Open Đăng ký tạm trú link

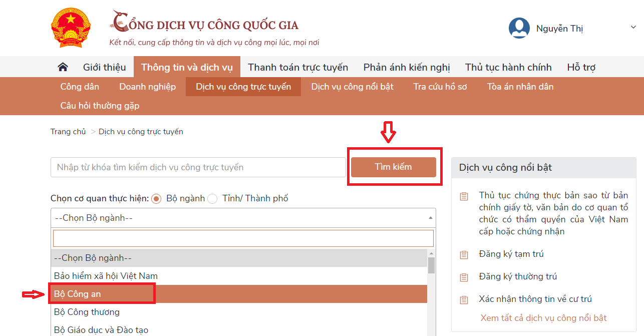pyautogui.click(x=511, y=254)
